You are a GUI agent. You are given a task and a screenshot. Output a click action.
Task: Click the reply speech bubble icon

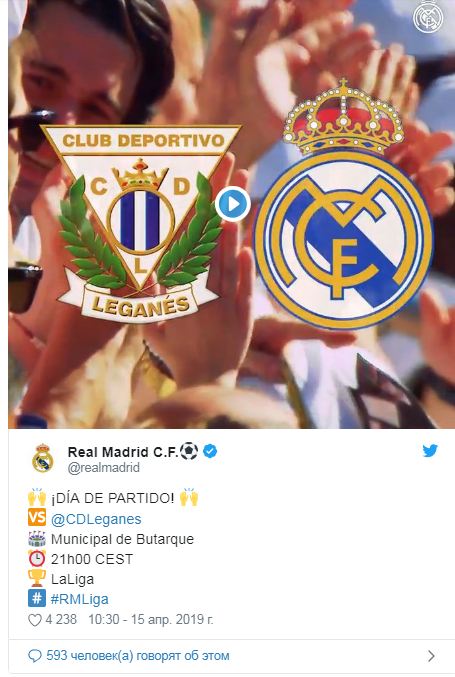(x=35, y=656)
